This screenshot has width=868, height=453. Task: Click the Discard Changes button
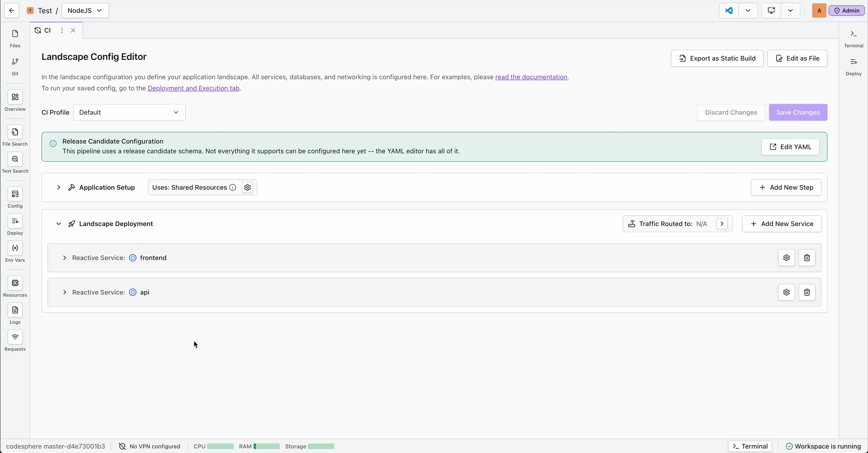731,112
